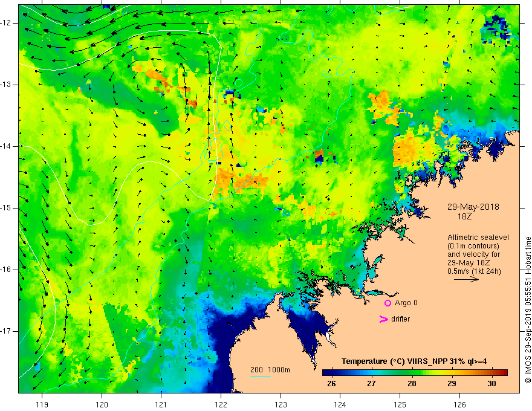Click the color bar tick label 27
The width and height of the screenshot is (532, 411).
point(372,384)
